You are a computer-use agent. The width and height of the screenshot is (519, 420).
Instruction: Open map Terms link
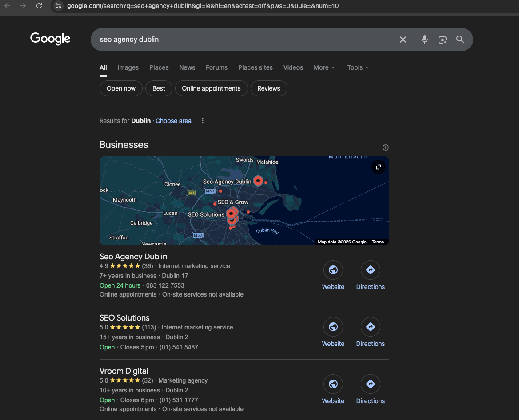(378, 242)
